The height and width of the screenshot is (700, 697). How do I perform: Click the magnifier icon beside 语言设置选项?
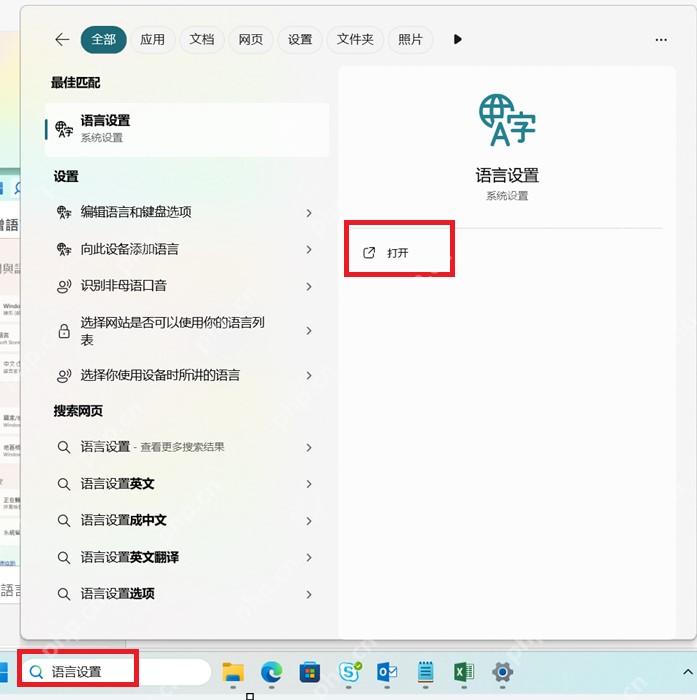[x=64, y=595]
